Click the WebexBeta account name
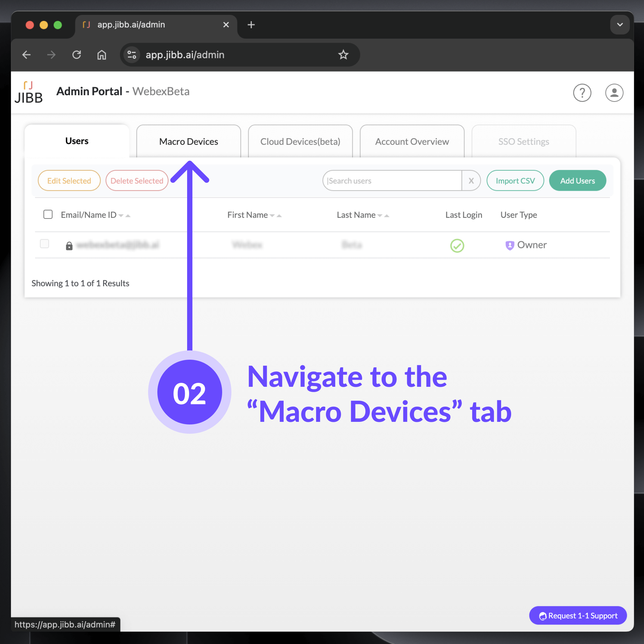Screen dimensions: 644x644 (161, 91)
